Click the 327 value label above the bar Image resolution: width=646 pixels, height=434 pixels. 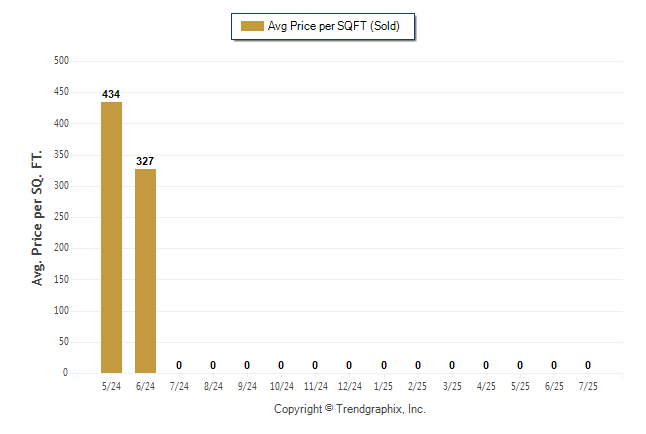(x=145, y=161)
